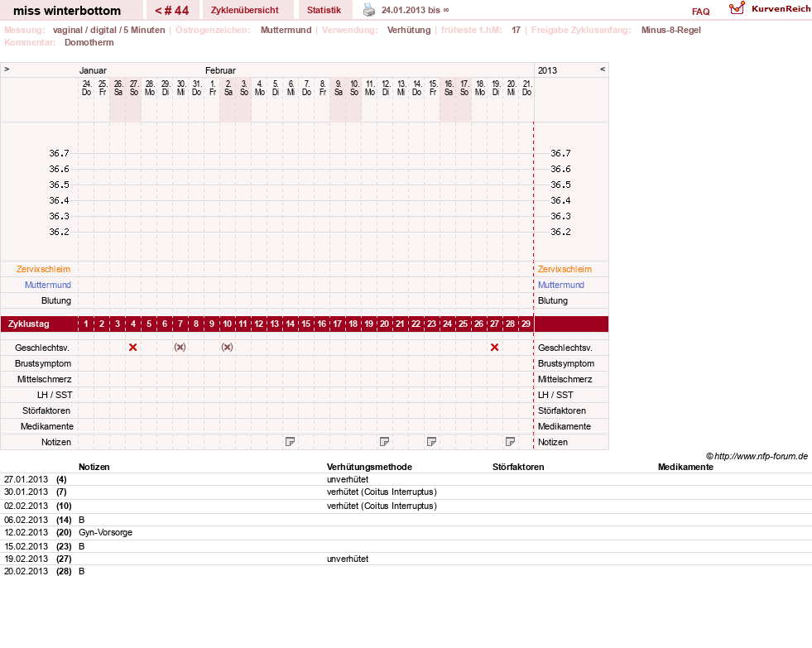This screenshot has width=812, height=648.
Task: Select cycle day 29 in Zyklustag bar
Action: (x=526, y=324)
